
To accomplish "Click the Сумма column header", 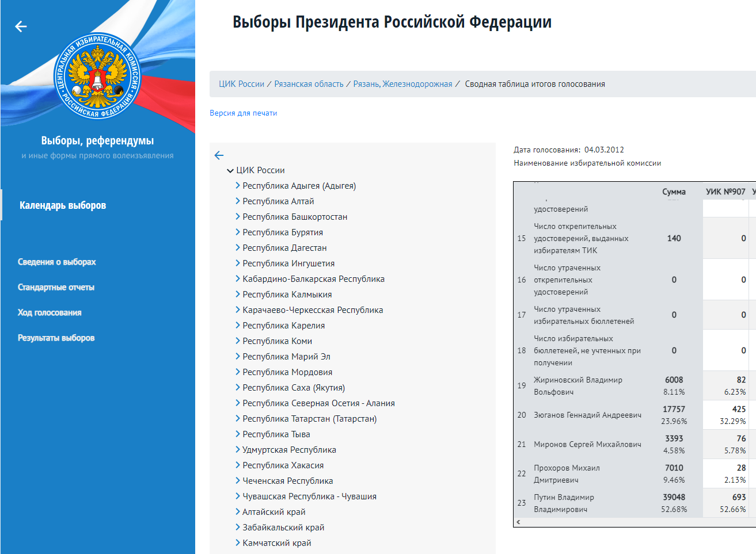I will [x=674, y=192].
